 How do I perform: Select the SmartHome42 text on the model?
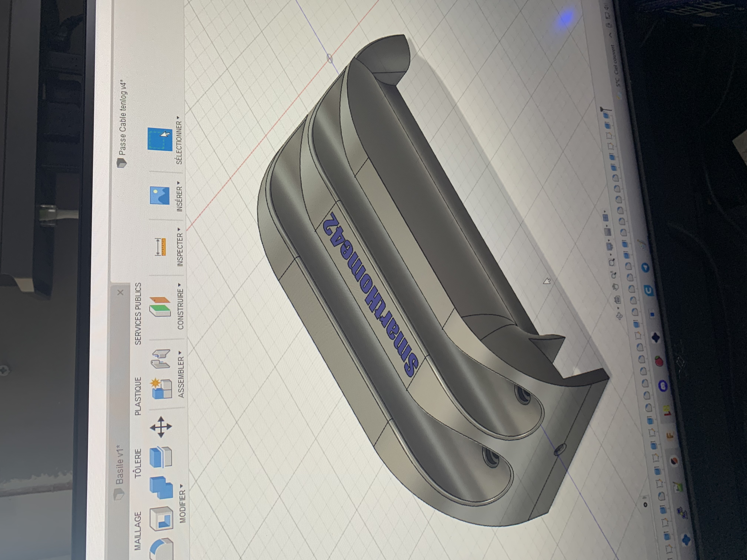[371, 295]
